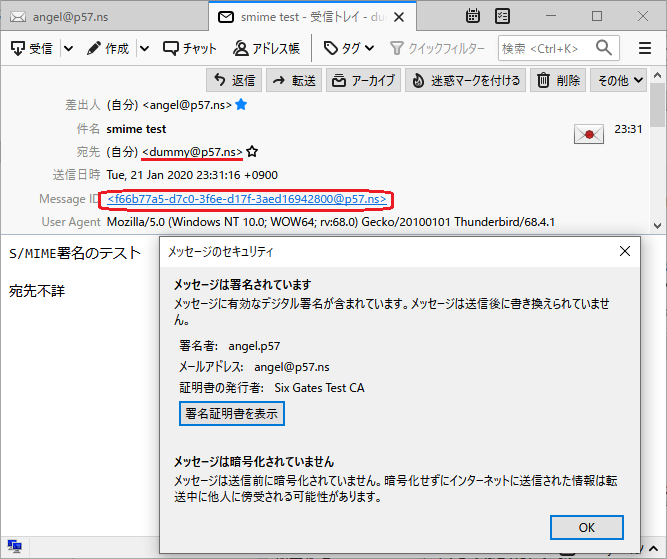This screenshot has width=667, height=559.
Task: Close the smime test tab
Action: 399,17
